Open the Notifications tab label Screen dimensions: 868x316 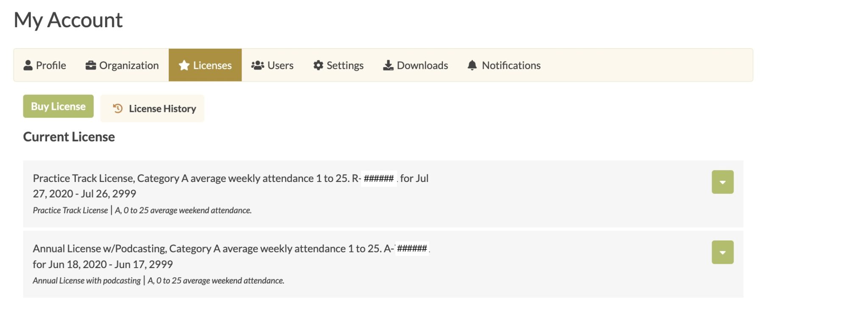pyautogui.click(x=511, y=65)
